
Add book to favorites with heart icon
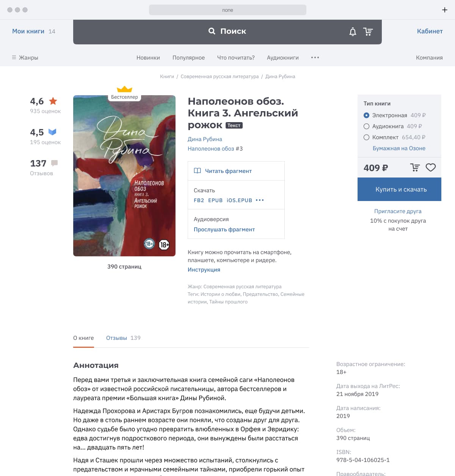coord(431,167)
